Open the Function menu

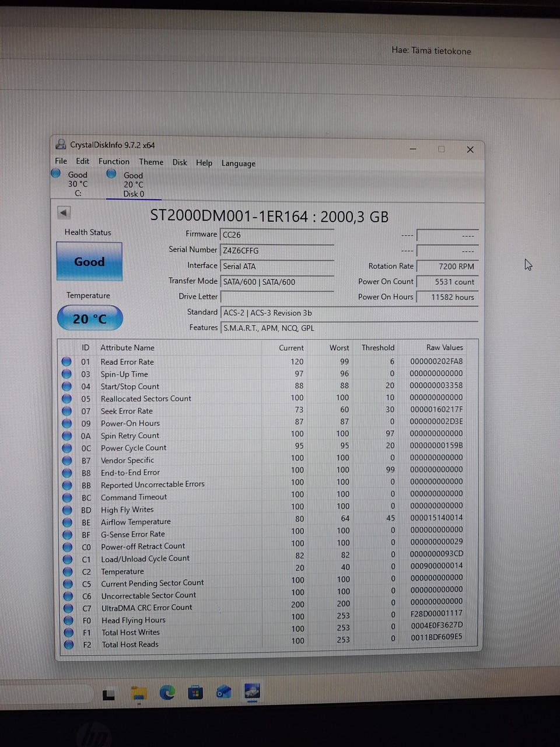114,161
